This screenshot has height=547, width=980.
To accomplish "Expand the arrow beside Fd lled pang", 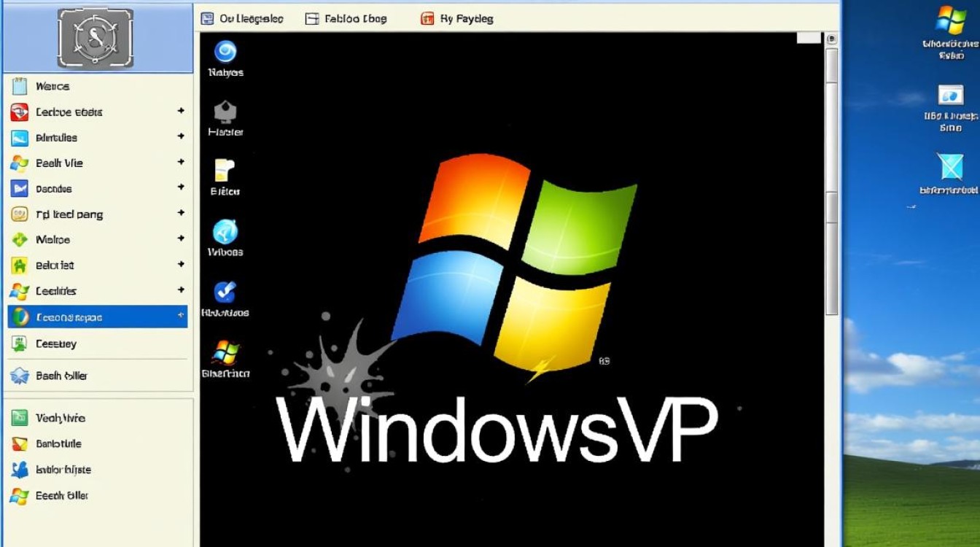I will pos(180,214).
